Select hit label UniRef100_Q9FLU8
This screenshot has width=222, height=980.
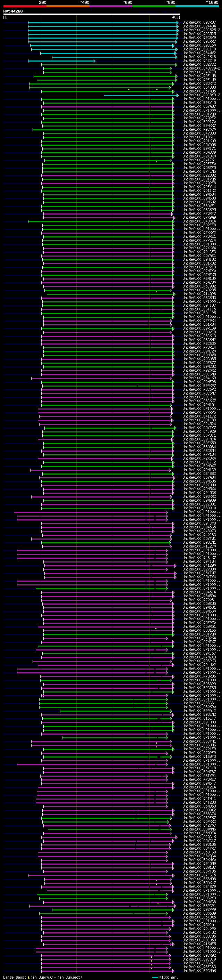(x=199, y=76)
